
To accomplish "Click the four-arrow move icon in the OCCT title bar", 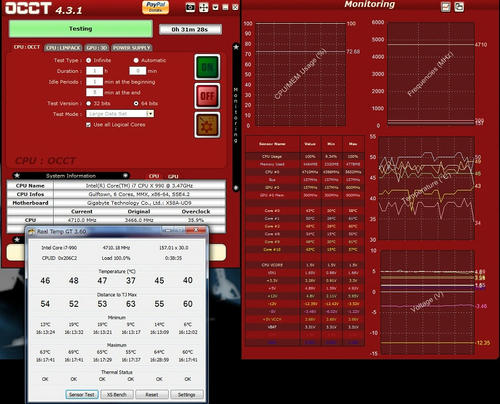I will pos(203,7).
